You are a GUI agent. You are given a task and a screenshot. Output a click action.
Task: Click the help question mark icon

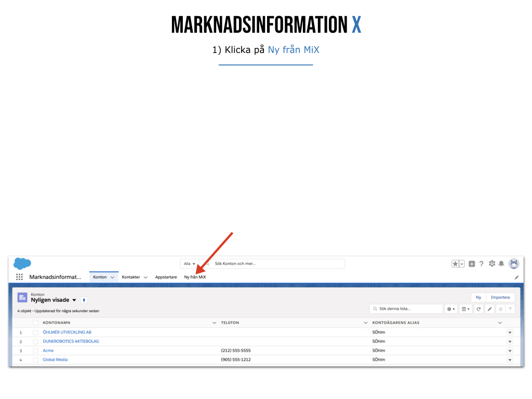click(x=481, y=264)
